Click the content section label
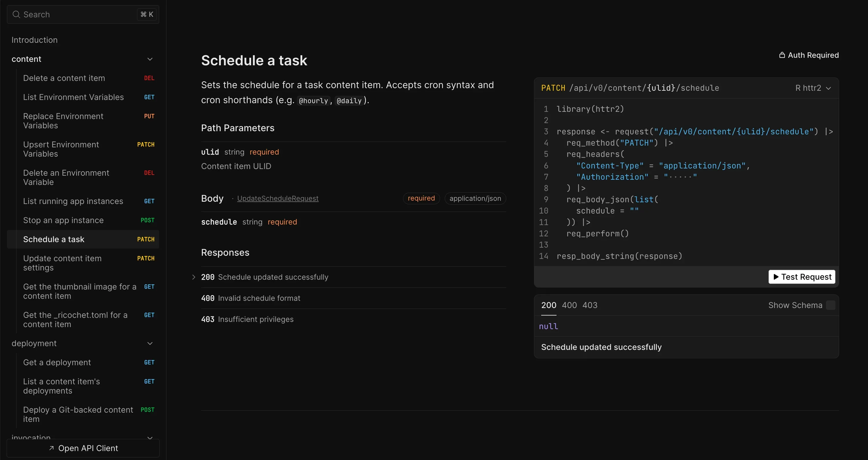The width and height of the screenshot is (868, 460). point(26,59)
